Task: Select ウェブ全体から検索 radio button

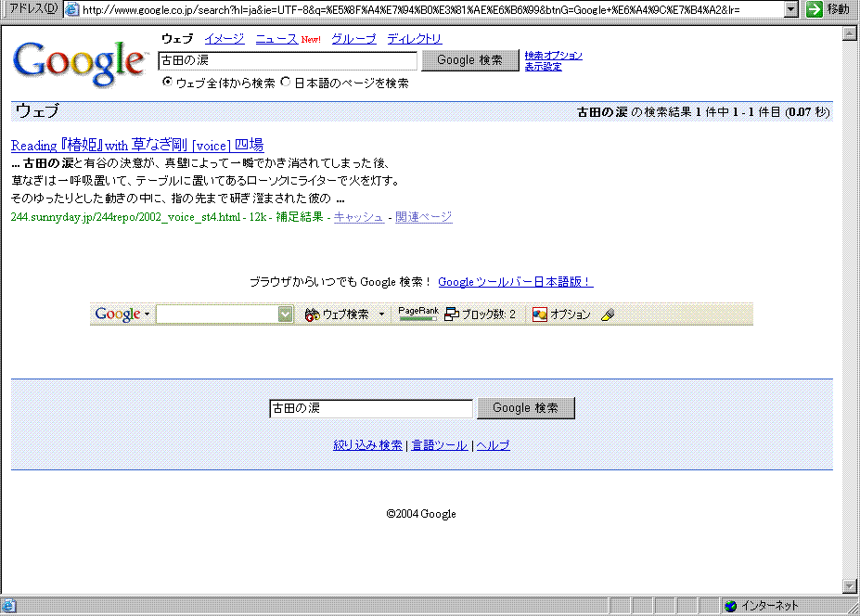Action: [x=167, y=82]
